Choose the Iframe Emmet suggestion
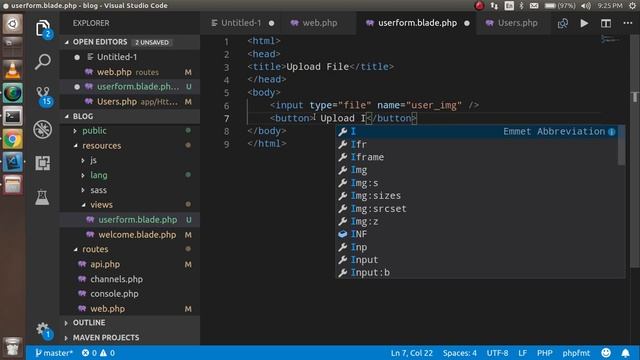640x360 pixels. point(477,157)
